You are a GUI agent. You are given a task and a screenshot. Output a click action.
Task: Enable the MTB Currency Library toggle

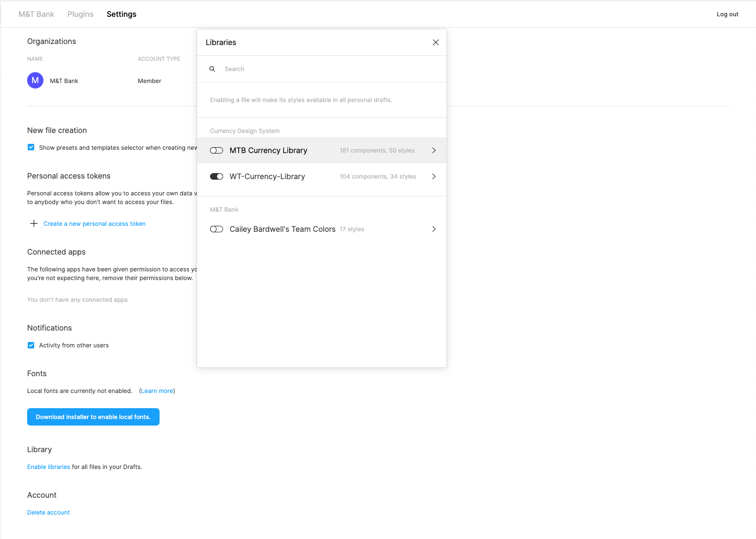(217, 150)
